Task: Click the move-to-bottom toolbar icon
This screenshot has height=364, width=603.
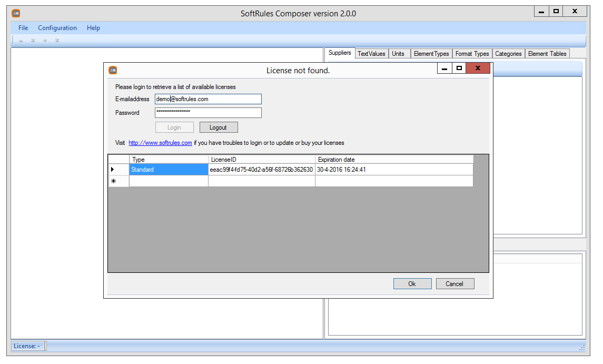Action: tap(57, 41)
